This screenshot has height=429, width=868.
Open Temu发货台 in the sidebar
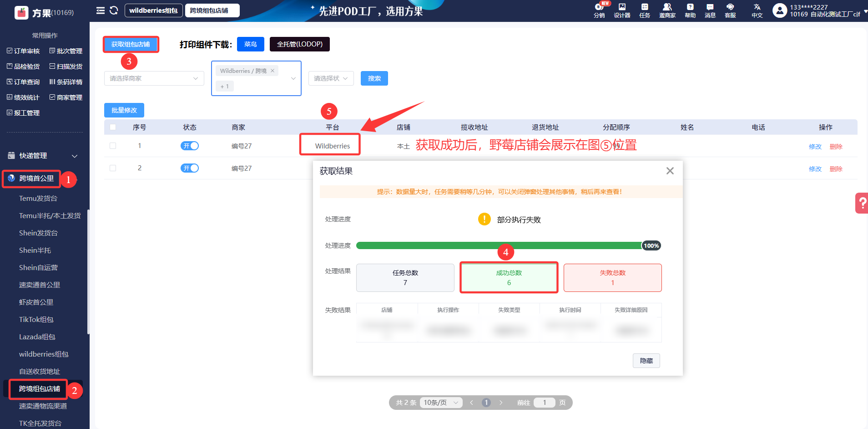(x=38, y=199)
